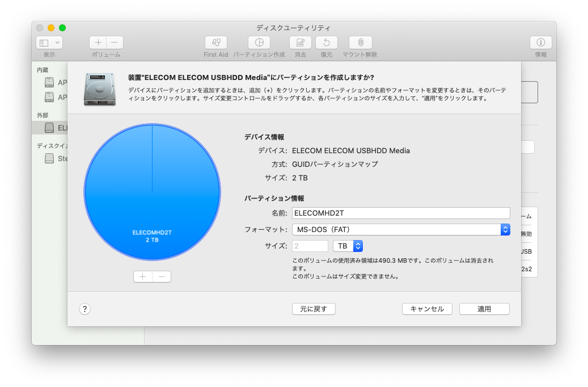Click the green zoom window button
Viewport: 588px width, 387px height.
point(62,28)
